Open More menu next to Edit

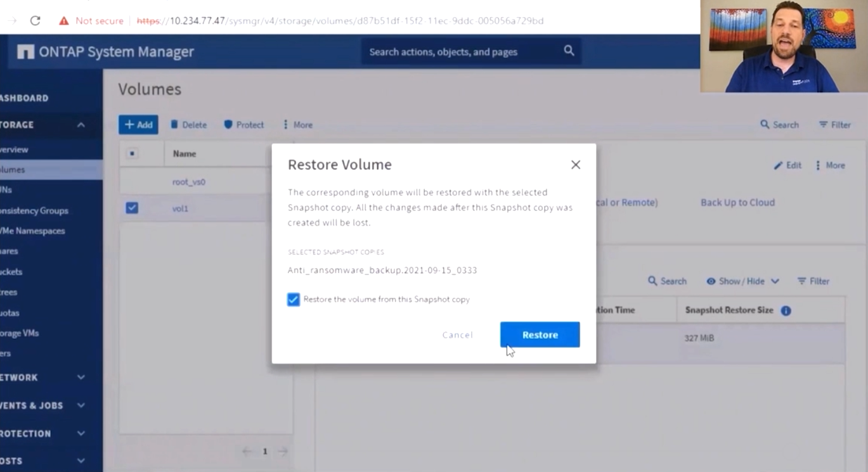(830, 165)
